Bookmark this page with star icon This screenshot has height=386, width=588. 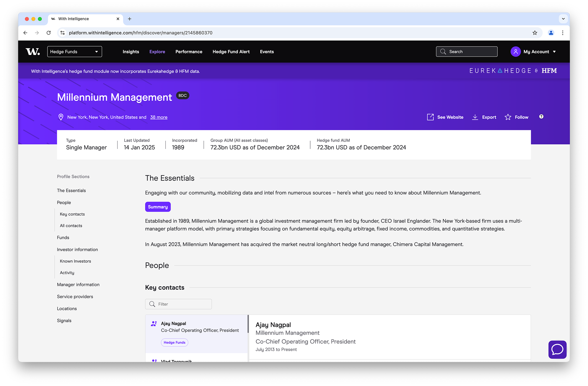coord(535,33)
